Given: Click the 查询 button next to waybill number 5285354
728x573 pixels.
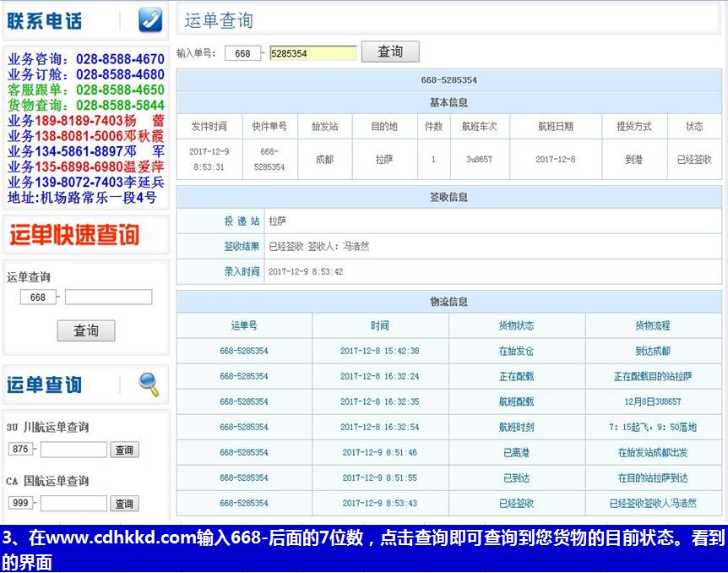Looking at the screenshot, I should coord(390,52).
